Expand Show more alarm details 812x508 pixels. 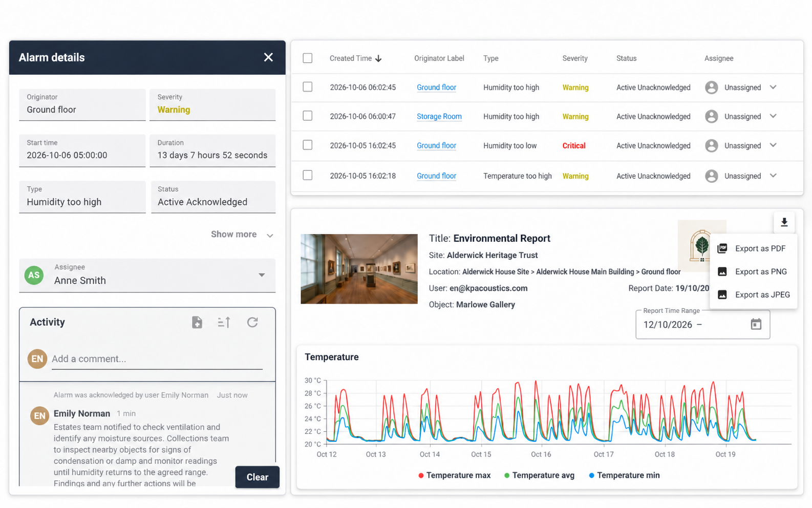pos(242,235)
